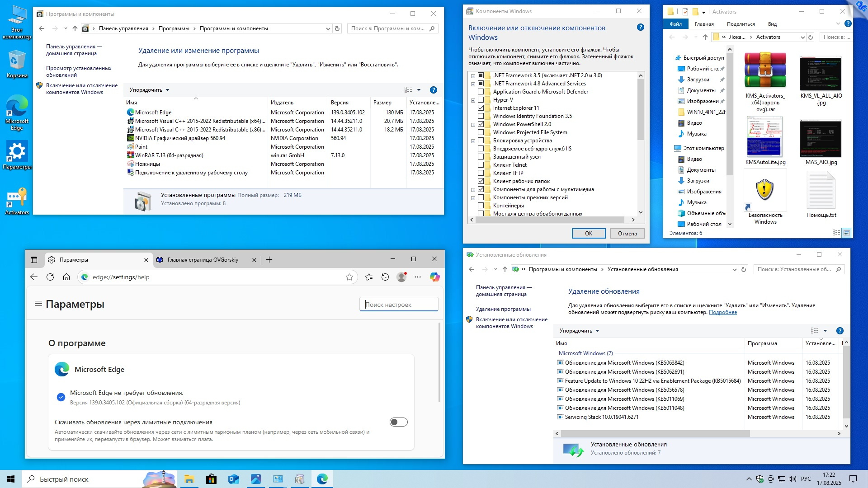Enable the Telnet client checkbox
Viewport: 868px width, 488px height.
click(481, 165)
